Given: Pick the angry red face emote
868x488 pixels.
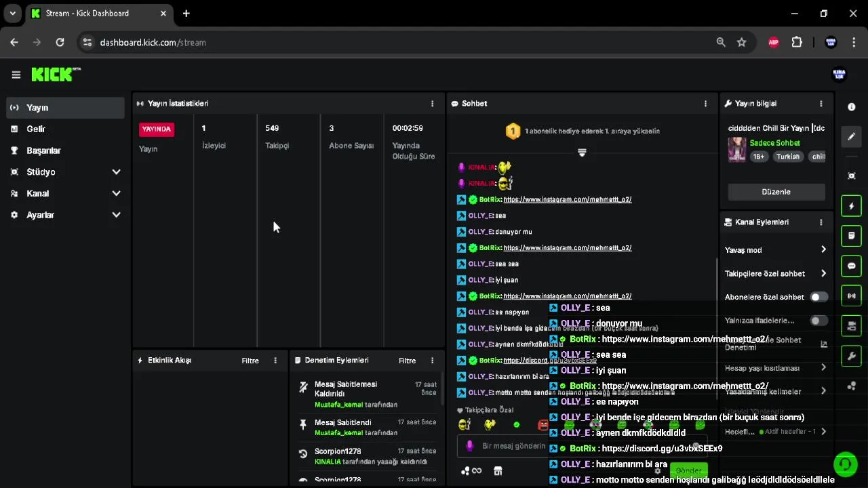Looking at the screenshot, I should pyautogui.click(x=542, y=425).
